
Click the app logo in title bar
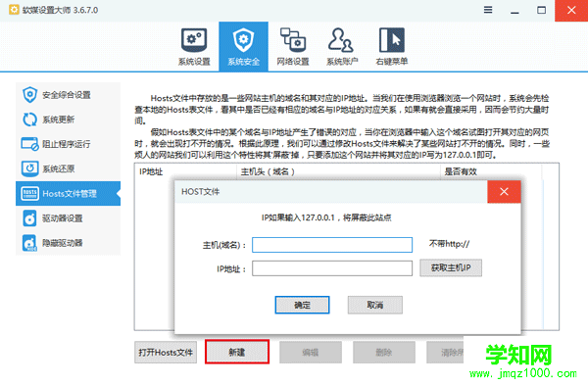coord(14,10)
